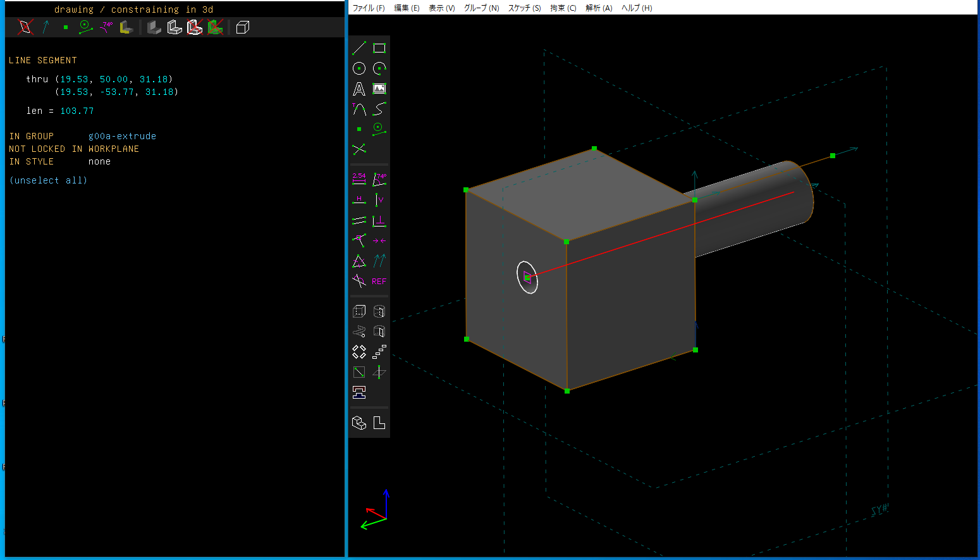The image size is (980, 560).
Task: Choose the circle drawing tool
Action: pos(358,68)
